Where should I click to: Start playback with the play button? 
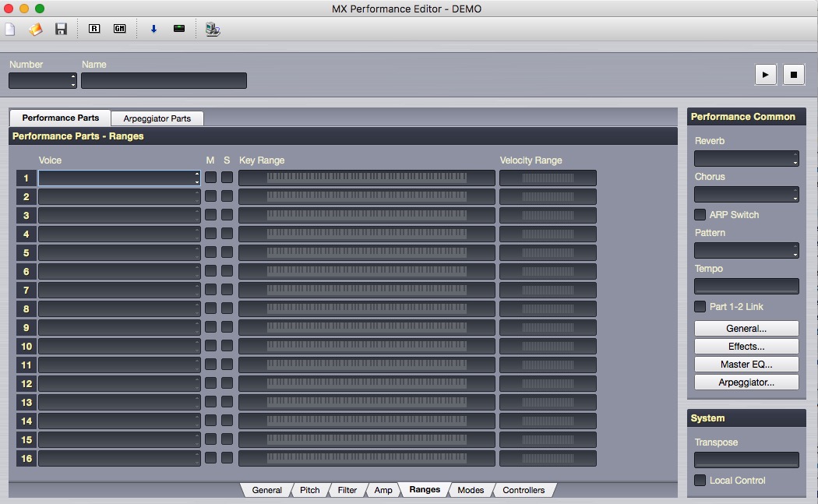pyautogui.click(x=765, y=75)
